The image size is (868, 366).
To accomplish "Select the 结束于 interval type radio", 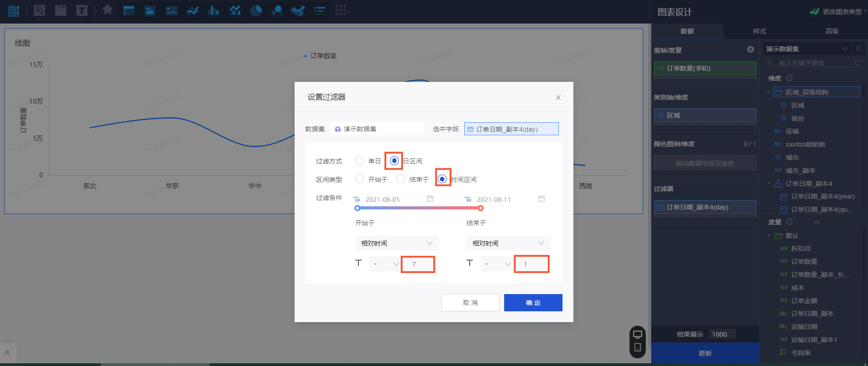I will (401, 180).
